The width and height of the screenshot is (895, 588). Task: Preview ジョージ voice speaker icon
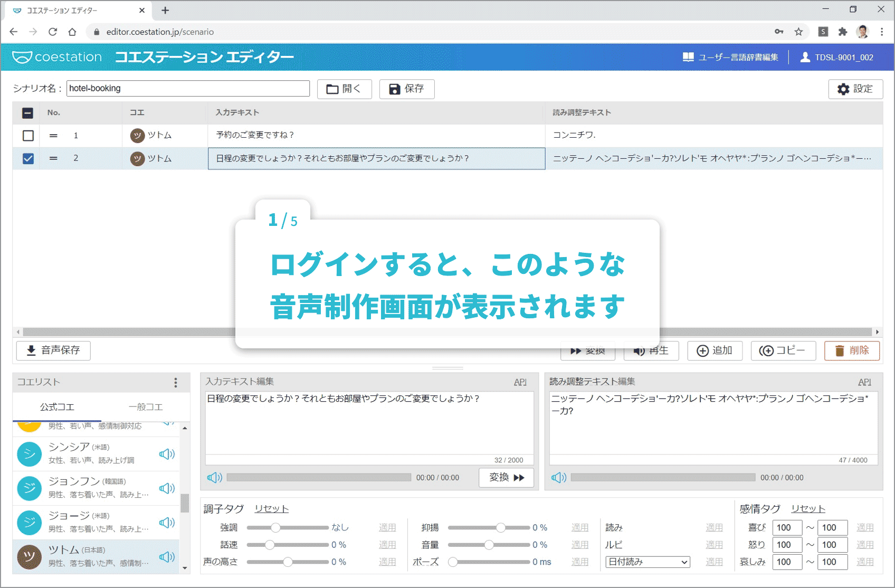(167, 523)
